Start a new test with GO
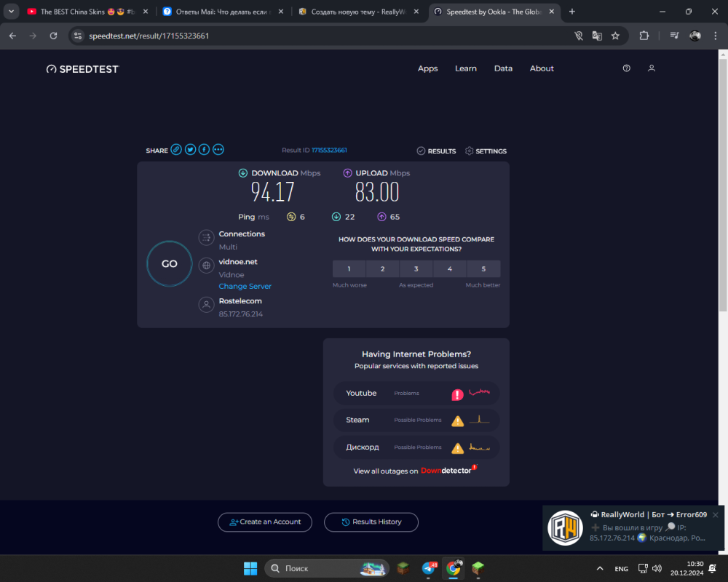The image size is (728, 582). 170,263
